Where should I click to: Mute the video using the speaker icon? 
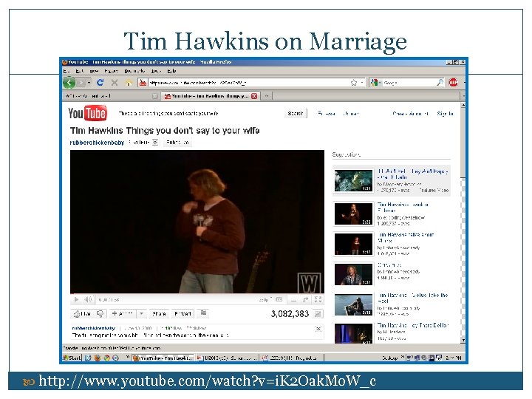tap(88, 299)
